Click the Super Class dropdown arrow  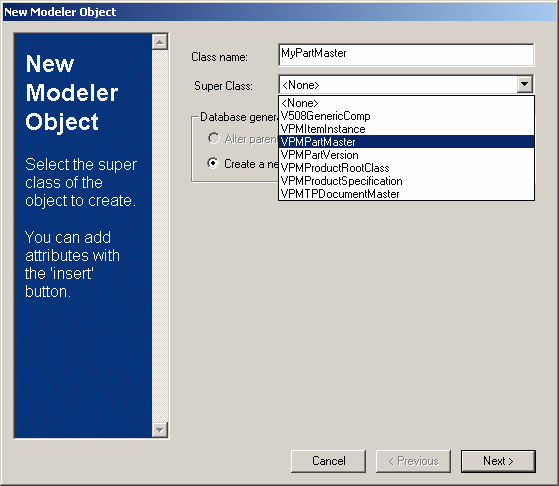click(x=524, y=85)
